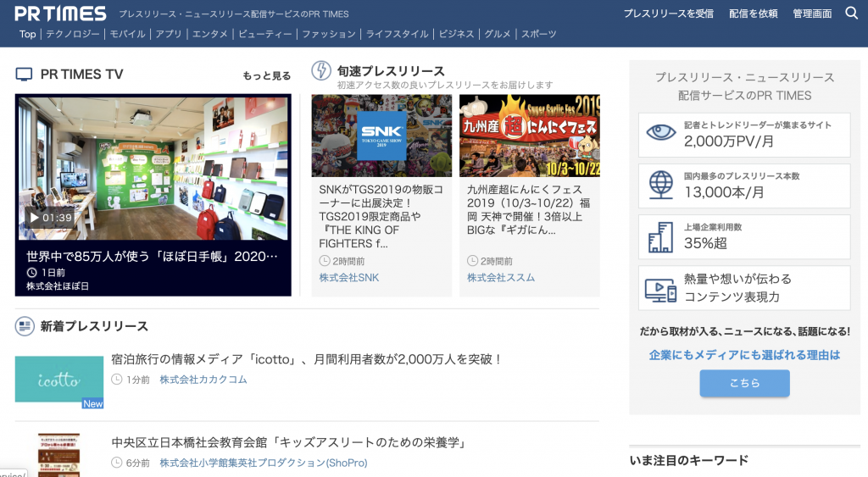The image size is (868, 477).
Task: Click the clock icon next to 6分前
Action: tap(116, 463)
